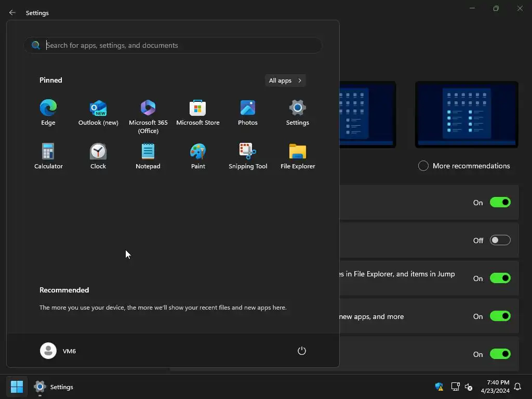Turn off the first On toggle in Settings
The image size is (532, 399).
(x=500, y=203)
